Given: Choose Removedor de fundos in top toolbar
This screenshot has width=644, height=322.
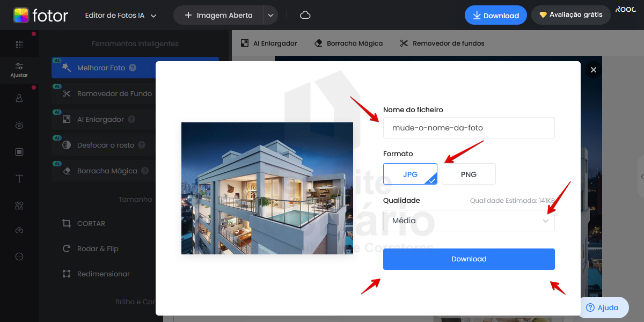Looking at the screenshot, I should click(x=442, y=43).
